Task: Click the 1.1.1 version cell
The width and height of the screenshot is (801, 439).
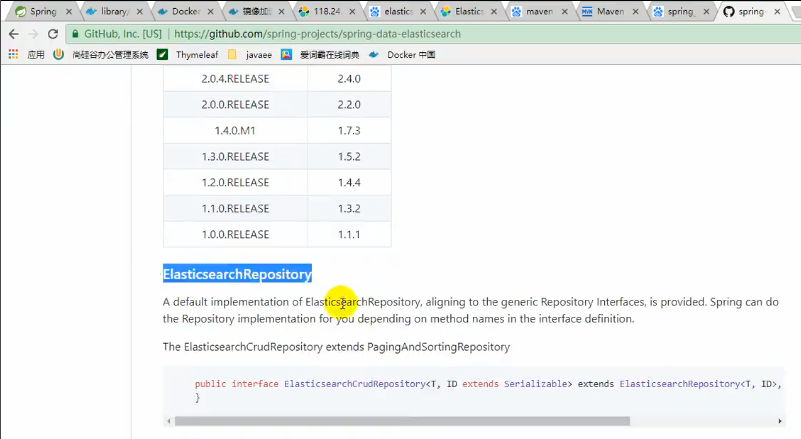Action: (x=349, y=235)
